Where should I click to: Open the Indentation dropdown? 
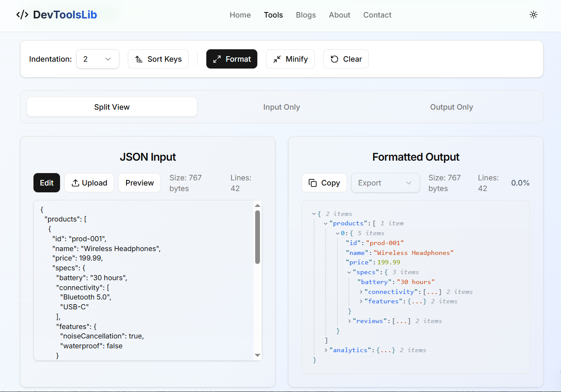click(98, 59)
